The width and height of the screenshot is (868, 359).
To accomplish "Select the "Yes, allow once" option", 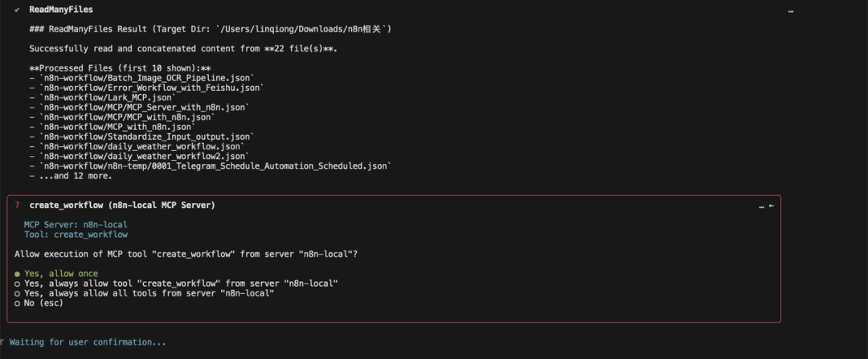I will (56, 273).
